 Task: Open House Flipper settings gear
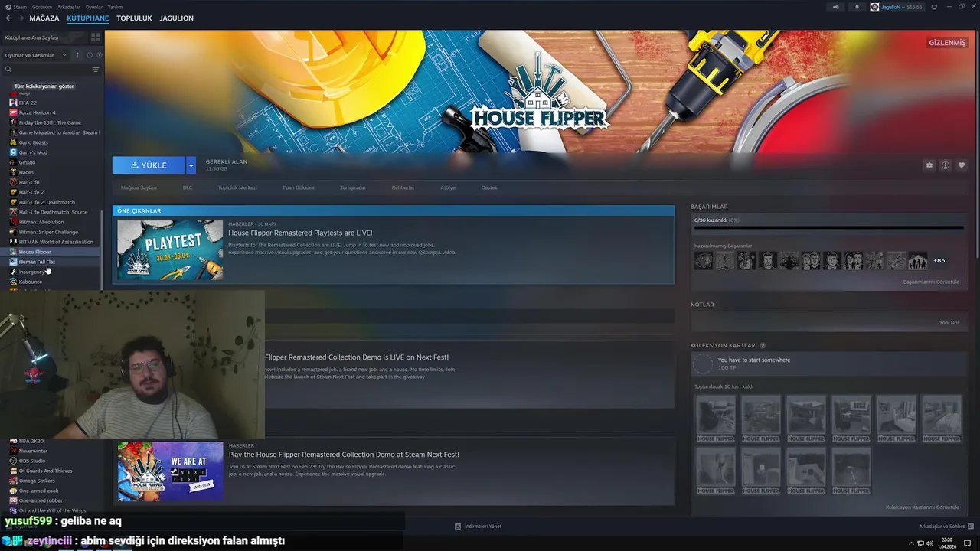coord(929,165)
